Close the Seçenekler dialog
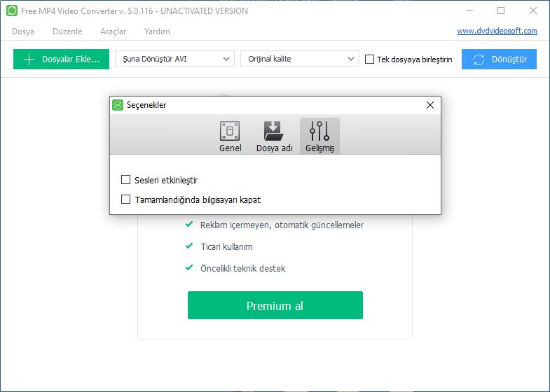The height and width of the screenshot is (392, 550). point(430,105)
